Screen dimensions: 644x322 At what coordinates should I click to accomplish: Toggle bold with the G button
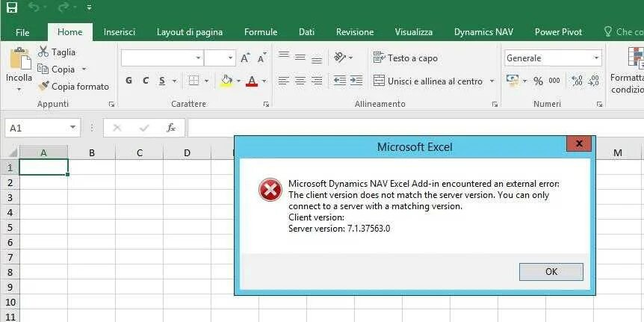(129, 81)
